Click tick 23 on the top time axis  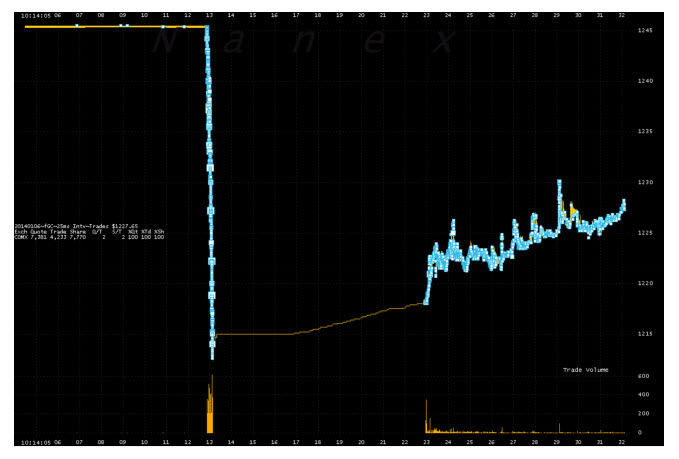[x=427, y=15]
